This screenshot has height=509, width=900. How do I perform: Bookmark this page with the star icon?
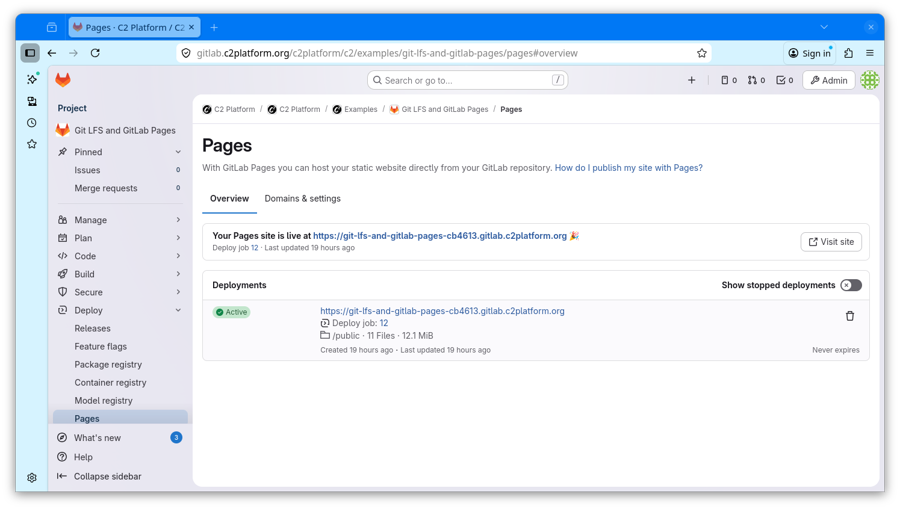(x=701, y=53)
